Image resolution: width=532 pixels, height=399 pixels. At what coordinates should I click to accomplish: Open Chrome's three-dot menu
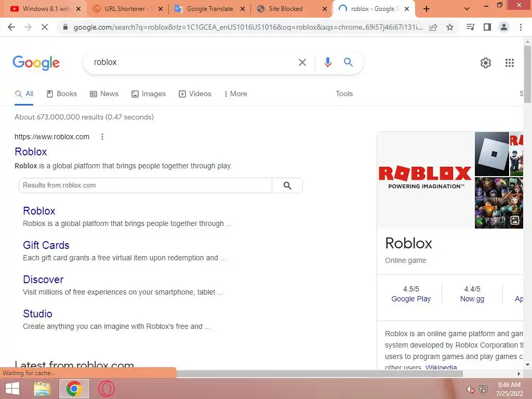pyautogui.click(x=521, y=27)
